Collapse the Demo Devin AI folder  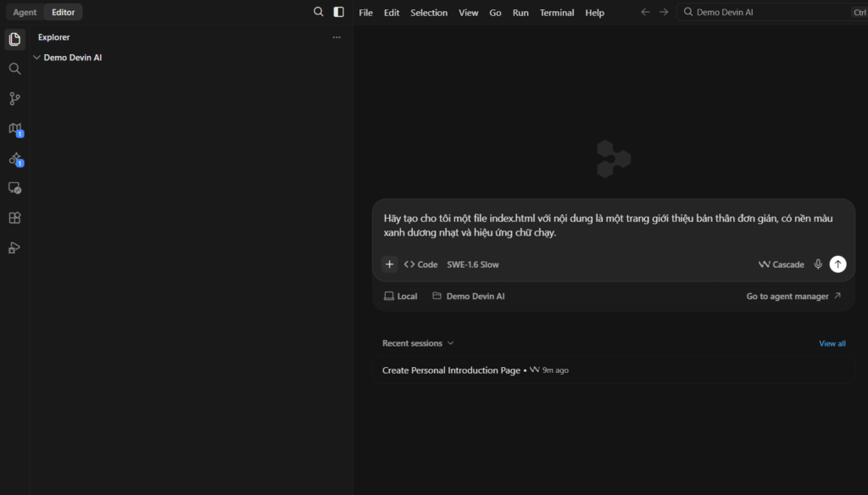click(36, 58)
